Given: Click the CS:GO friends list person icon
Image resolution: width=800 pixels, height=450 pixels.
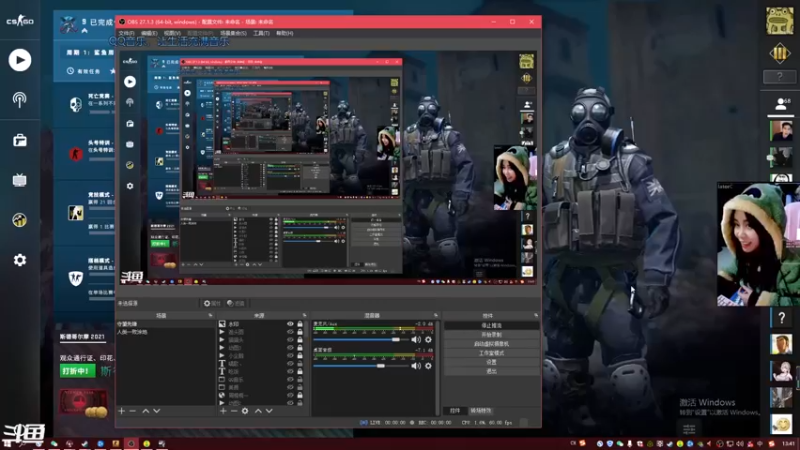Looking at the screenshot, I should pyautogui.click(x=780, y=104).
